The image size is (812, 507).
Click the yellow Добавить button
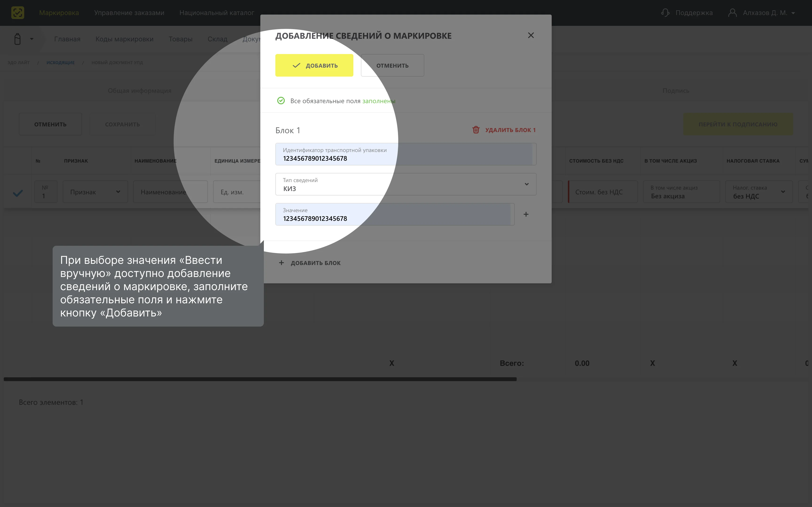click(314, 65)
